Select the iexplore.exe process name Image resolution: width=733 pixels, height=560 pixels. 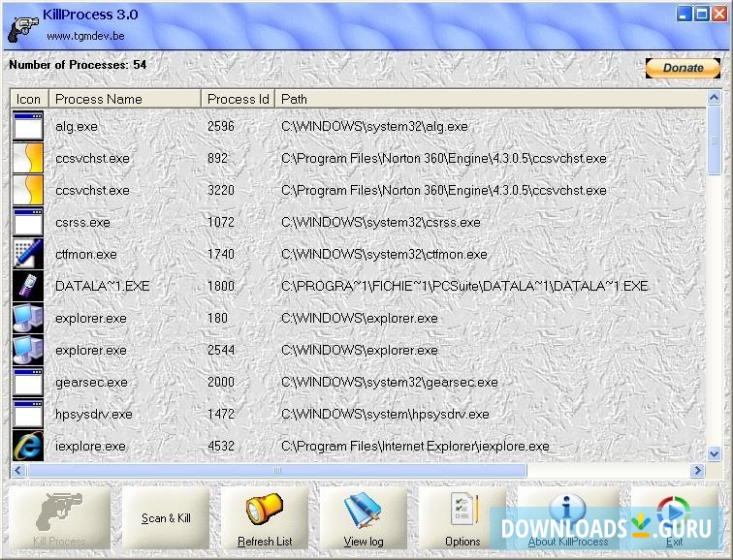pyautogui.click(x=90, y=447)
